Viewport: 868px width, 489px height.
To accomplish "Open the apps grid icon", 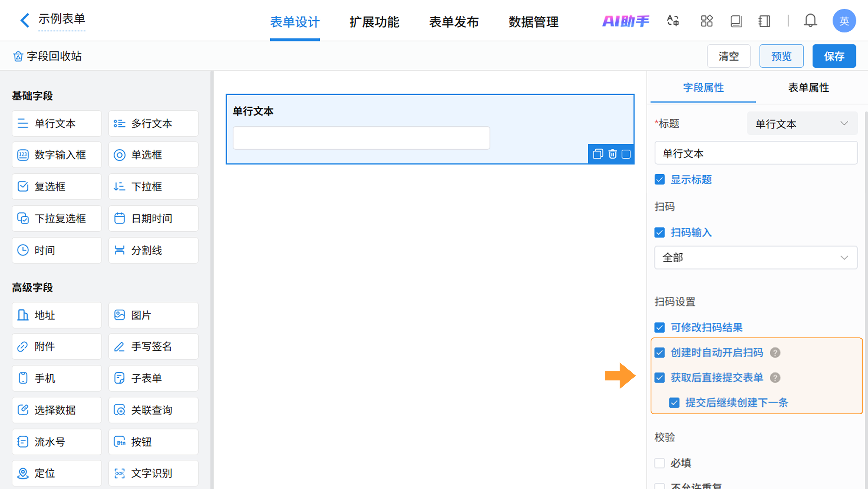I will tap(707, 21).
